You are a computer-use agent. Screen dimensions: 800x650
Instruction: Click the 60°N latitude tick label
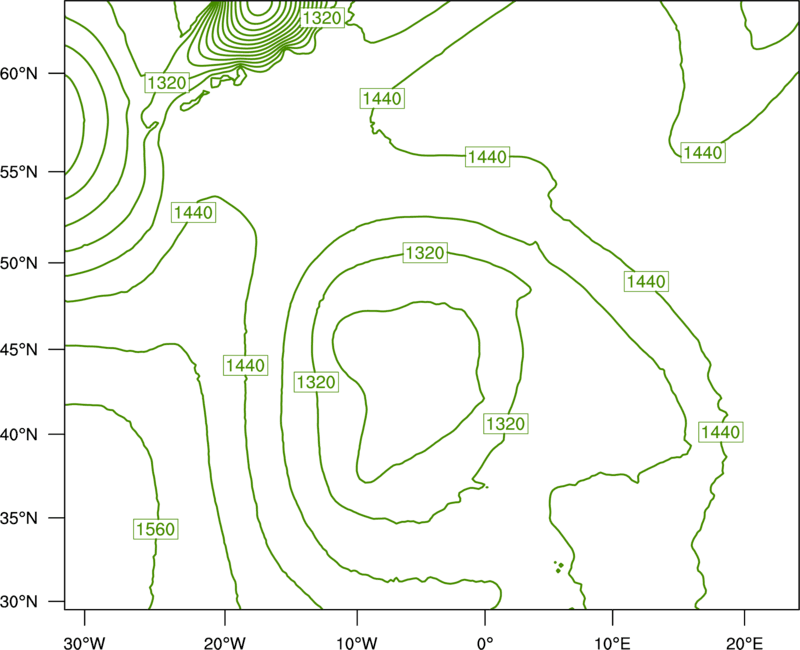click(x=19, y=74)
